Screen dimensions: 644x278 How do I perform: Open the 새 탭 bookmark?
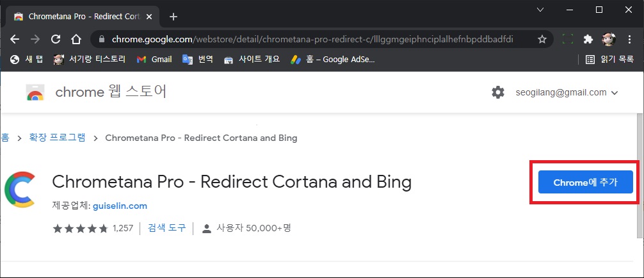pyautogui.click(x=27, y=60)
